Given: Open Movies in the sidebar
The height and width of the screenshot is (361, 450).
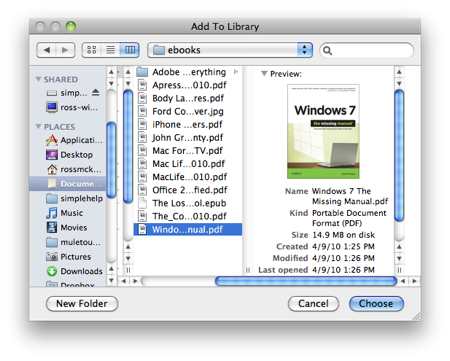Looking at the screenshot, I should [x=67, y=227].
